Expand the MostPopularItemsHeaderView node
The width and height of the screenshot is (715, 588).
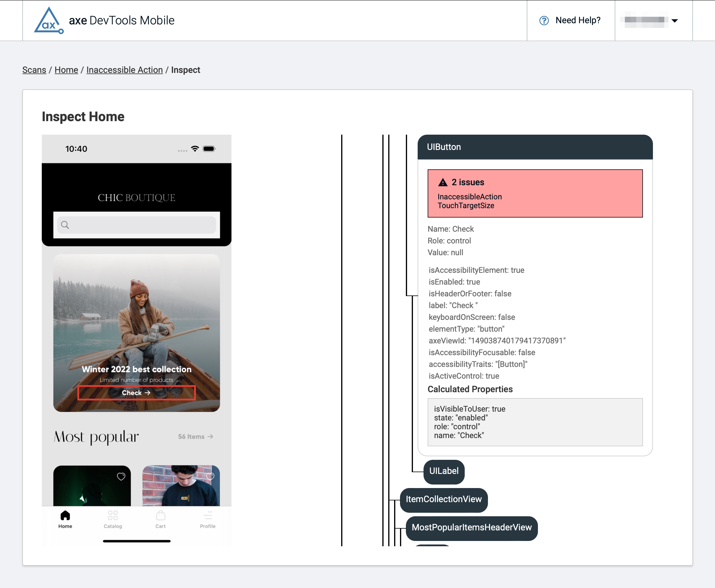471,528
